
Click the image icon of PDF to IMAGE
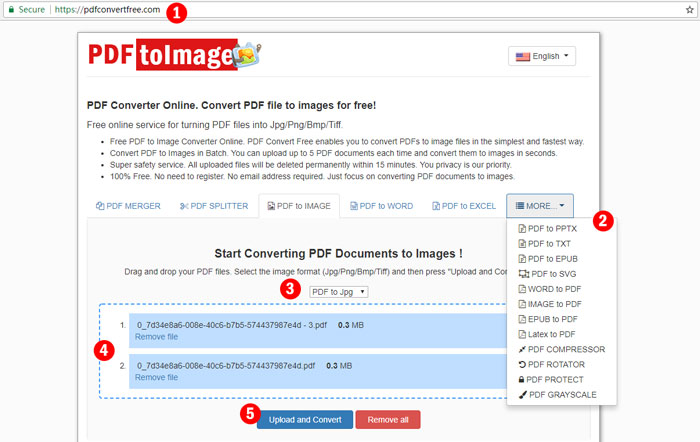click(271, 206)
